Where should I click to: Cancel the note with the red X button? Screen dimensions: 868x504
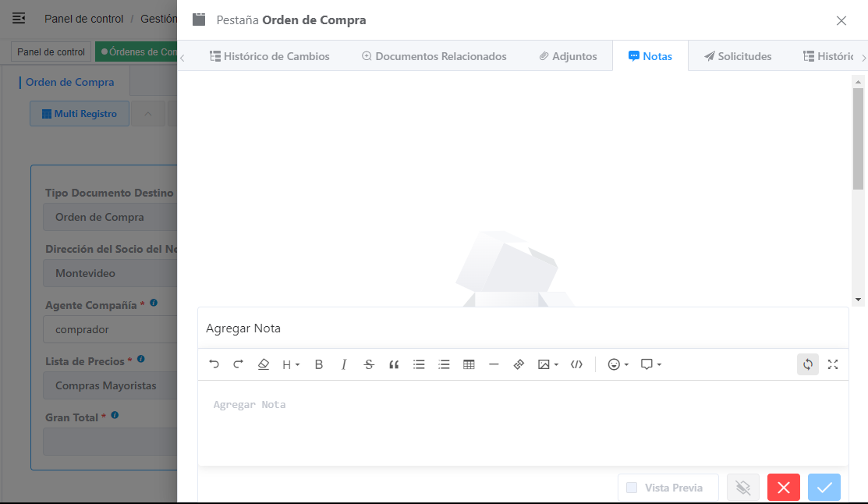(784, 488)
